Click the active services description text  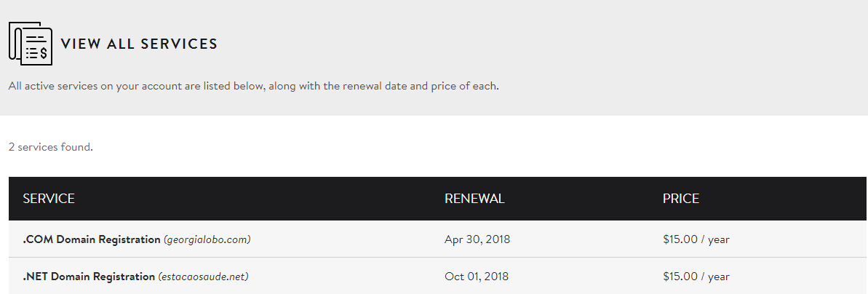[253, 86]
